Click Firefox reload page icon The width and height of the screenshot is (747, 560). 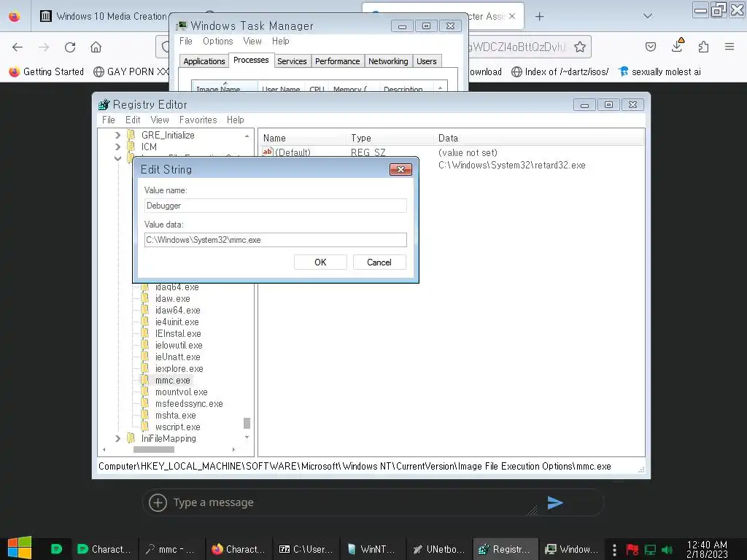click(x=70, y=47)
